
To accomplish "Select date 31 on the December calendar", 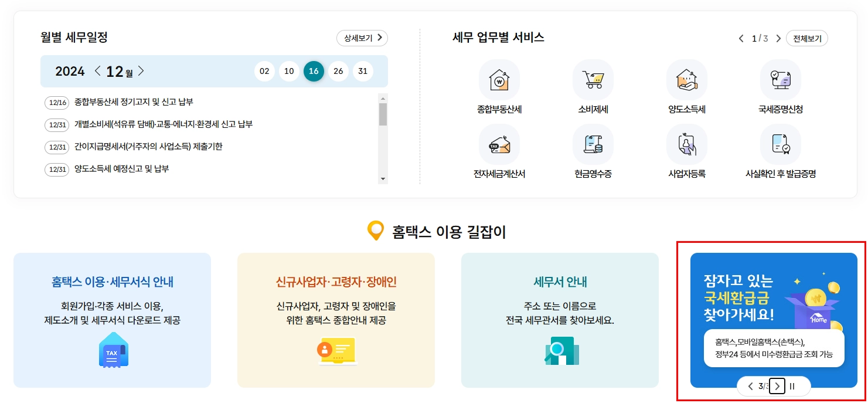I will point(363,71).
